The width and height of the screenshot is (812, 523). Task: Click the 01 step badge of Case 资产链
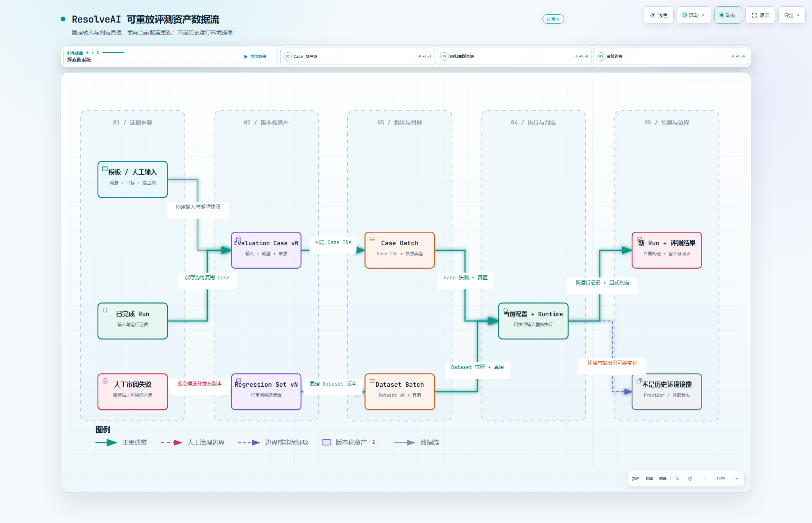point(288,56)
